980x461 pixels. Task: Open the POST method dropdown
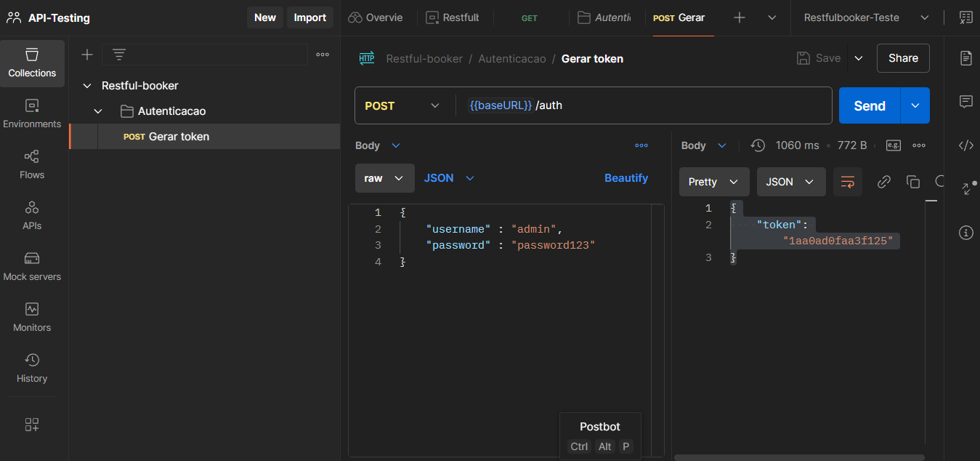(x=402, y=105)
